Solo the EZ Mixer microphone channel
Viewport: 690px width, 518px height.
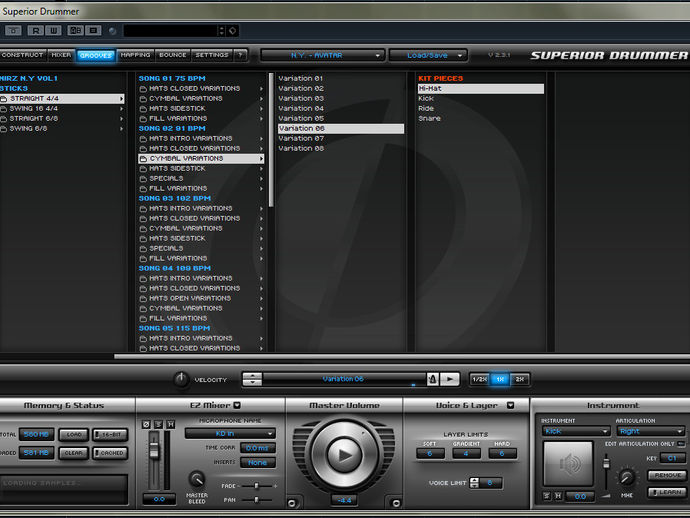(158, 424)
